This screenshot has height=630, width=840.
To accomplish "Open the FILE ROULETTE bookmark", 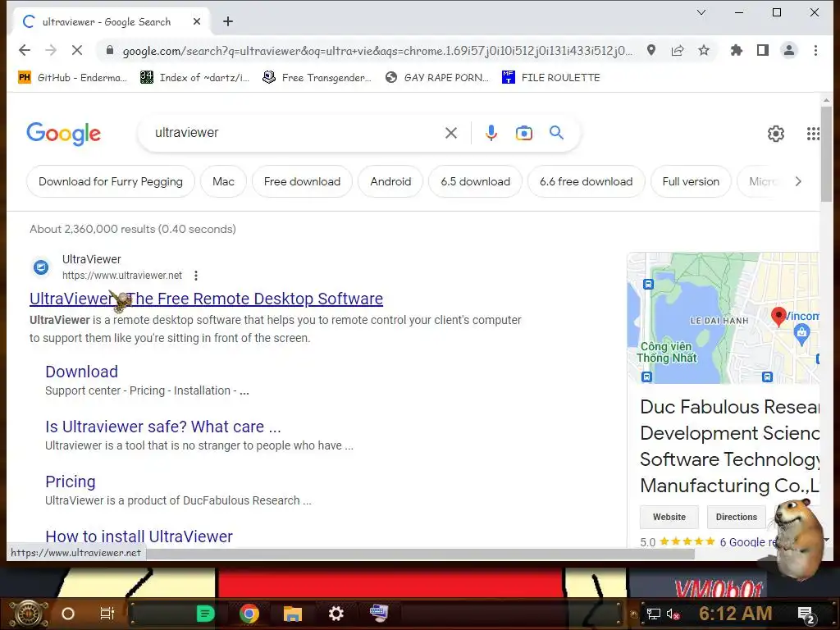I will click(550, 78).
